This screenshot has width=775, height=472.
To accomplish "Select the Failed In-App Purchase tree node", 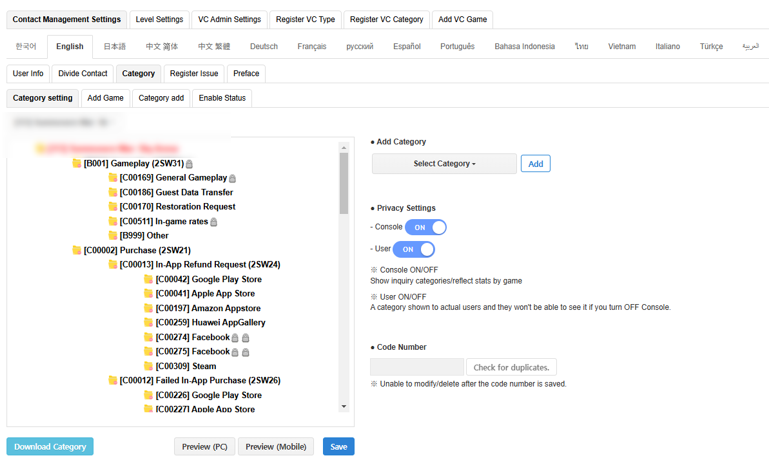I will click(x=199, y=381).
